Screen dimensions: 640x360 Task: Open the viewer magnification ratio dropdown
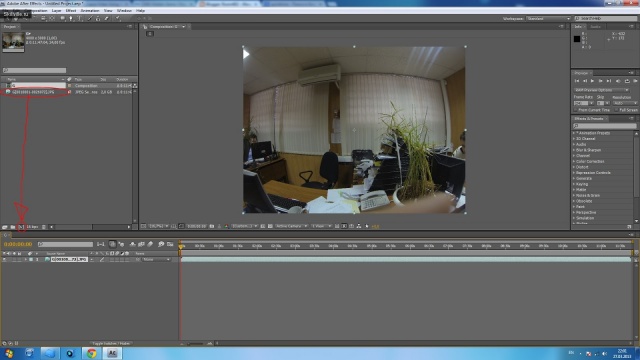tap(159, 226)
